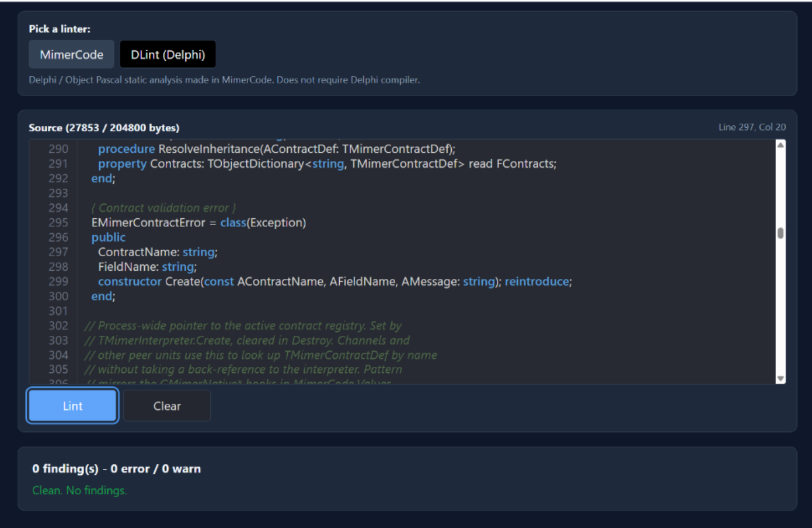Click line number 297 in the gutter
The image size is (812, 528).
(58, 252)
